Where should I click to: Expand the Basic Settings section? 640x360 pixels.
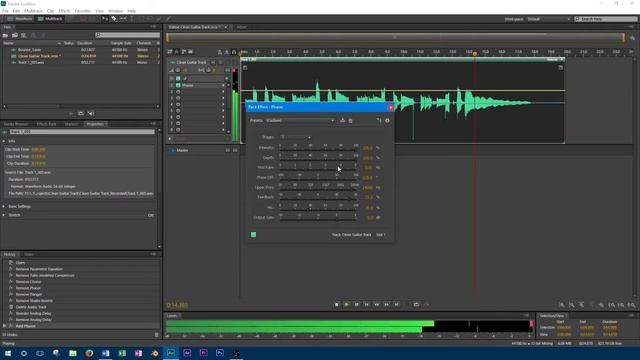[x=4, y=207]
